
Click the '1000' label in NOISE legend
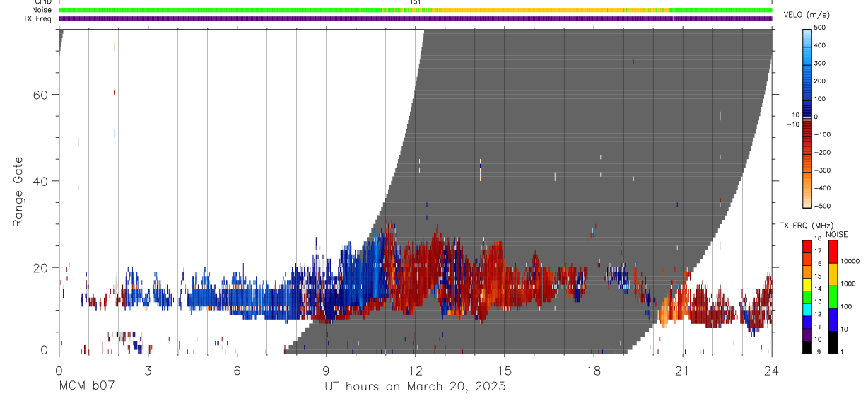point(848,284)
